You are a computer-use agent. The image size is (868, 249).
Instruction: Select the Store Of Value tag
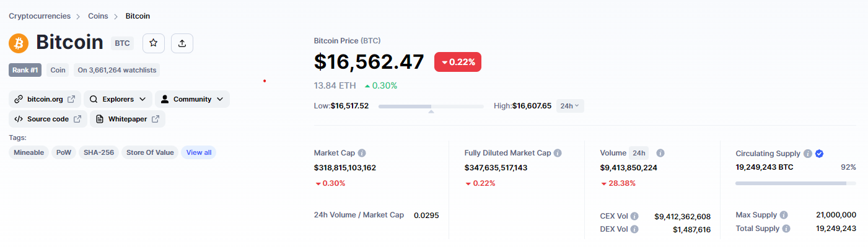150,152
